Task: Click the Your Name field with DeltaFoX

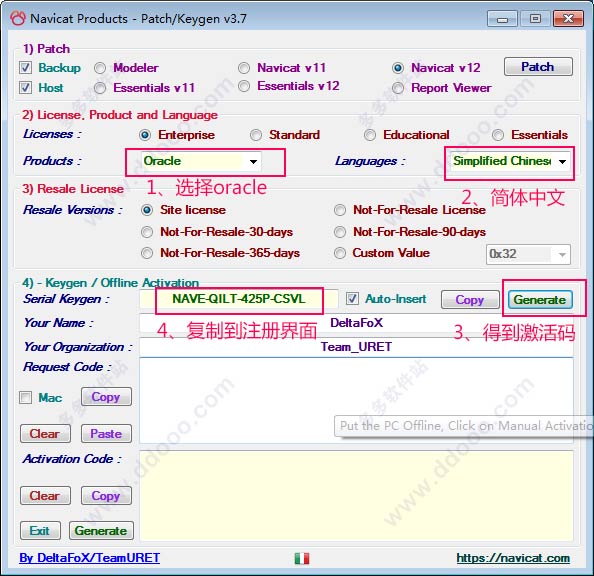Action: point(356,323)
